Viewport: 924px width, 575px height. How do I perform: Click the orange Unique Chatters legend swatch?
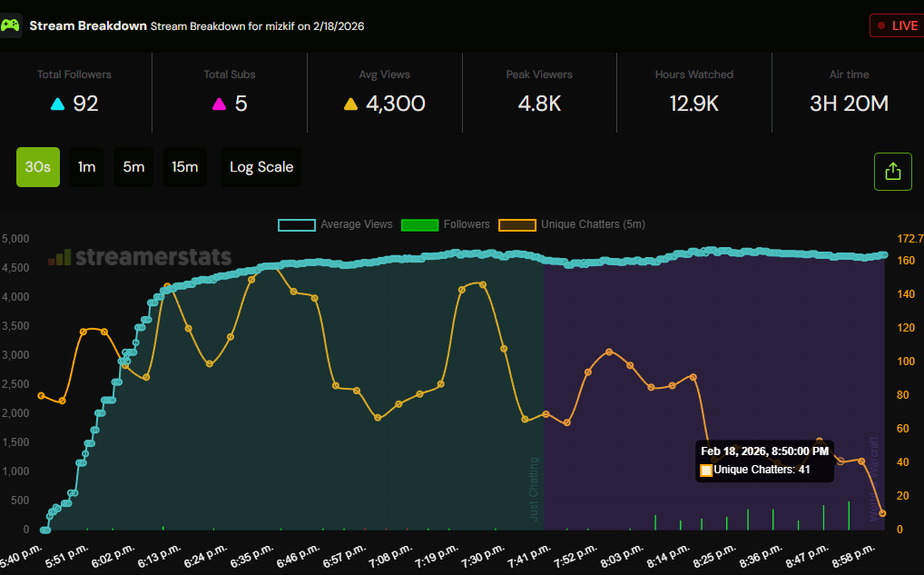pos(516,224)
